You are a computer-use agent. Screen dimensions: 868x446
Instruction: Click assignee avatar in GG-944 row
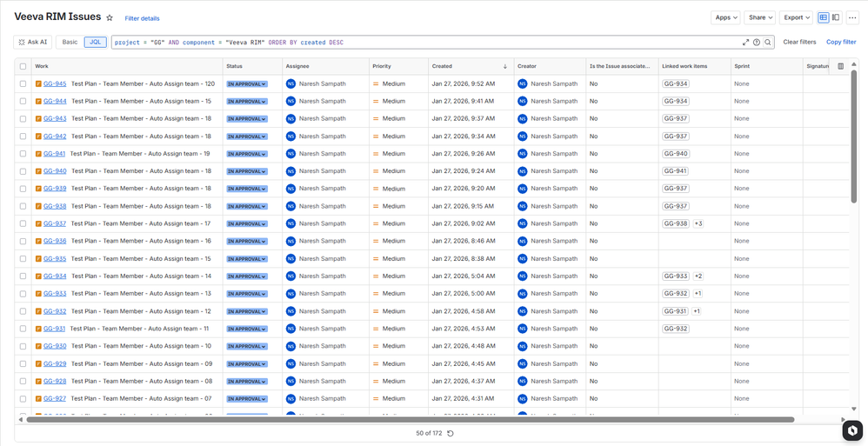[x=290, y=101]
